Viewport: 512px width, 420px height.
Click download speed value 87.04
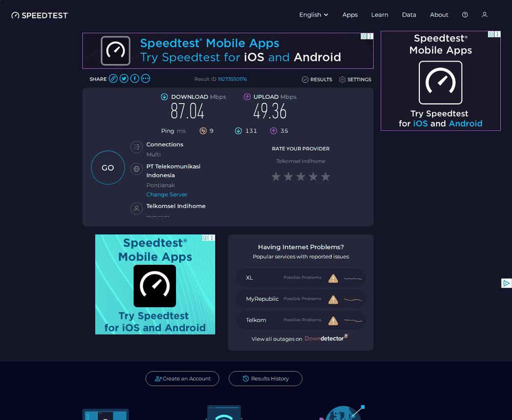pyautogui.click(x=187, y=111)
